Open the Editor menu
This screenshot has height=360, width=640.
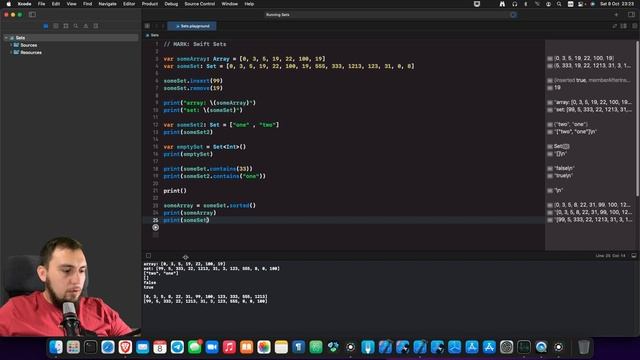(x=129, y=4)
